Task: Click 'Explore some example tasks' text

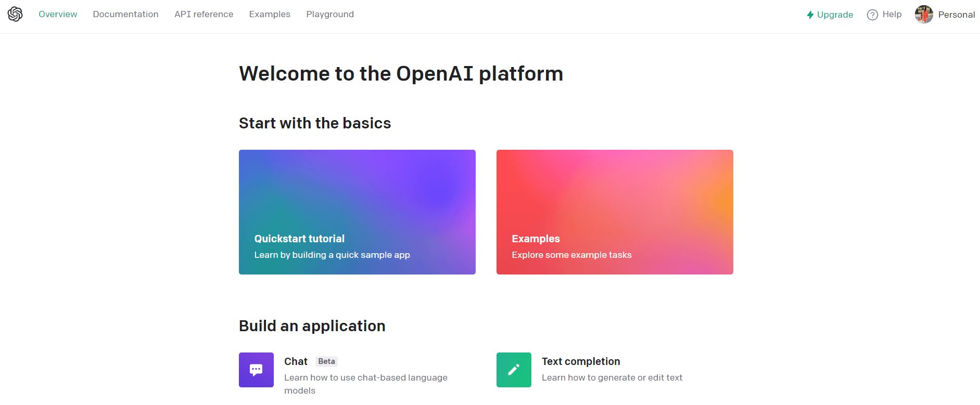Action: coord(571,255)
